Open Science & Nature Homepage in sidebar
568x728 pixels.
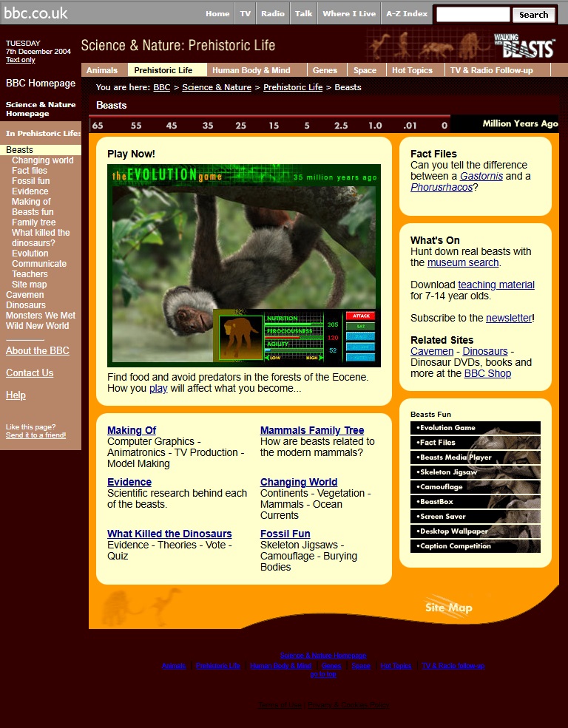click(x=41, y=109)
